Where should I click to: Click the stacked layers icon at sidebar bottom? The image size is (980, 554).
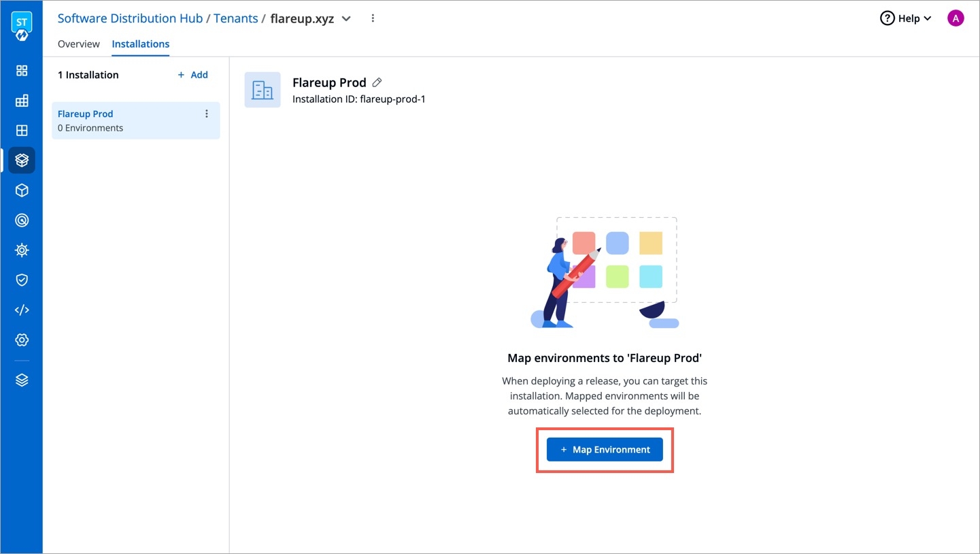[x=22, y=380]
